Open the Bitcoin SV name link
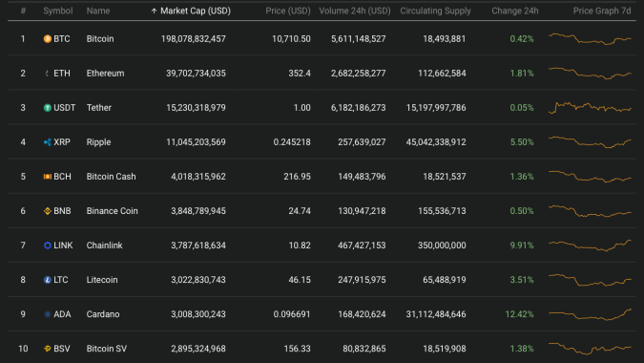Image resolution: width=644 pixels, height=363 pixels. coord(106,349)
